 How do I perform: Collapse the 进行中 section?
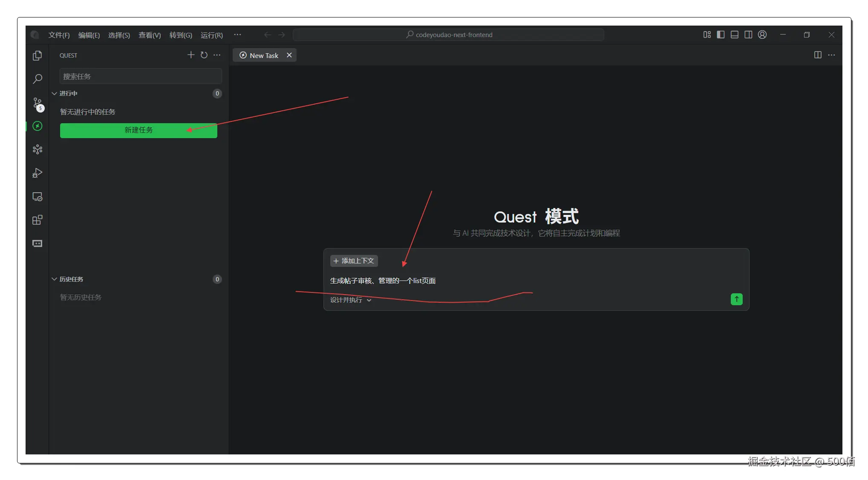55,93
